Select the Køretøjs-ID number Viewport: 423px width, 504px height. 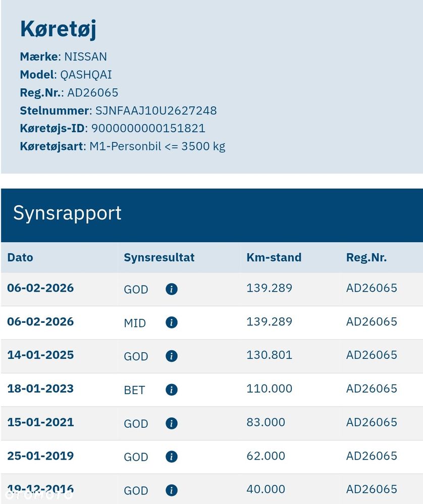(148, 128)
